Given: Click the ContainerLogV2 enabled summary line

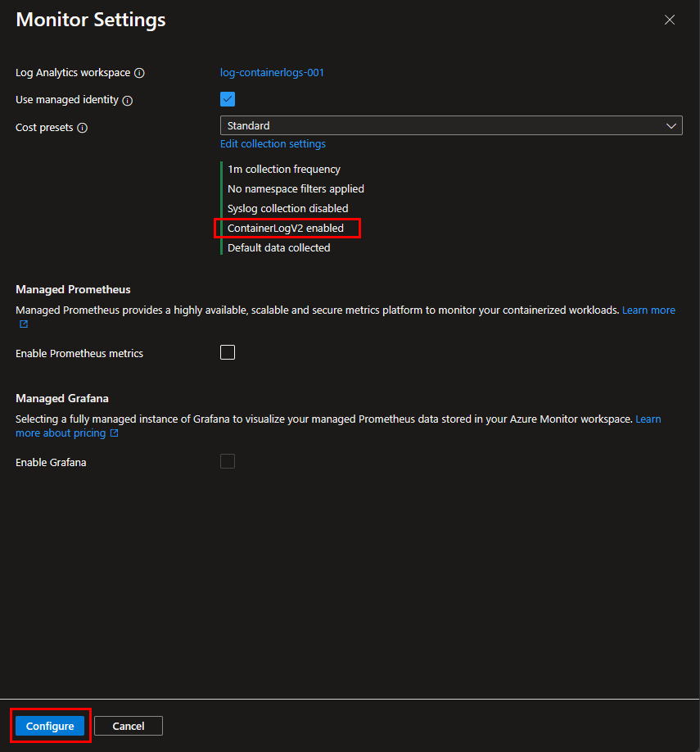Looking at the screenshot, I should click(x=285, y=229).
